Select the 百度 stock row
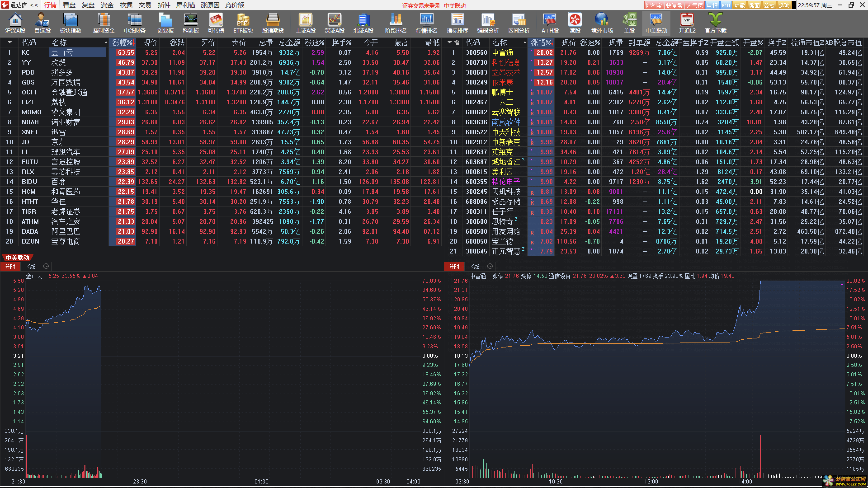The height and width of the screenshot is (488, 868). click(x=221, y=182)
